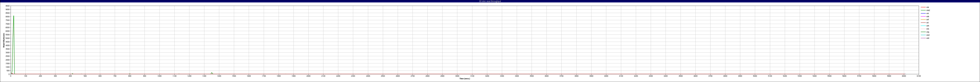Viewport: 980px width, 82px height.
Task: Click the 2000 x-axis tick label
Action: coord(308,76)
